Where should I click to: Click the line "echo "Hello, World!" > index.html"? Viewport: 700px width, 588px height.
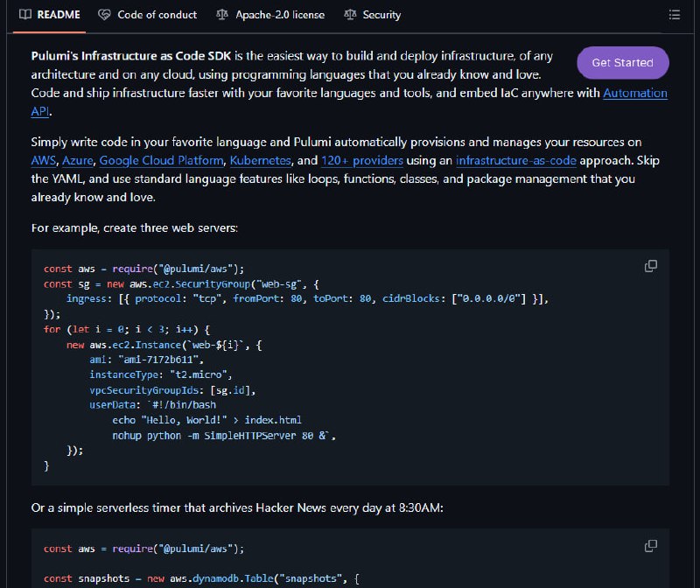[206, 420]
